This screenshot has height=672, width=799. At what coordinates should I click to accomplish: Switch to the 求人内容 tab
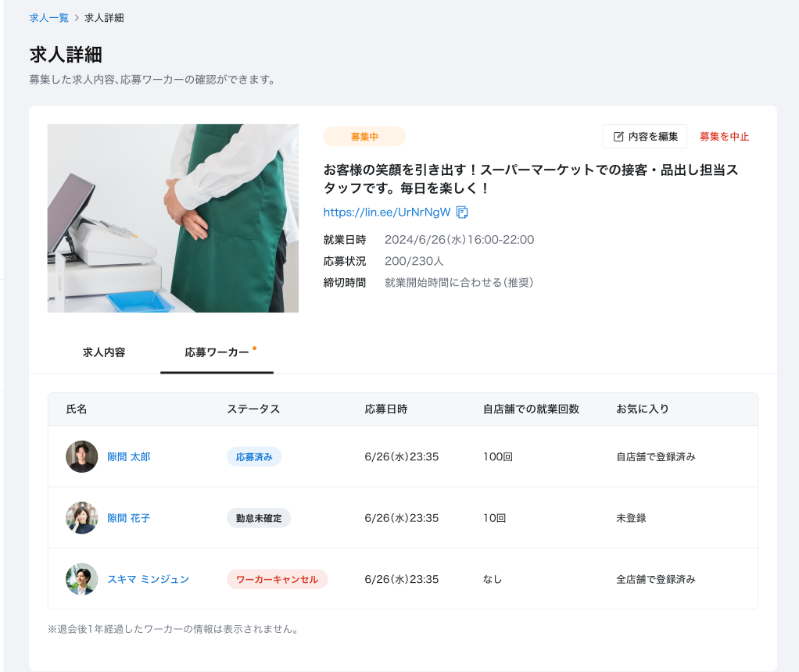(104, 352)
